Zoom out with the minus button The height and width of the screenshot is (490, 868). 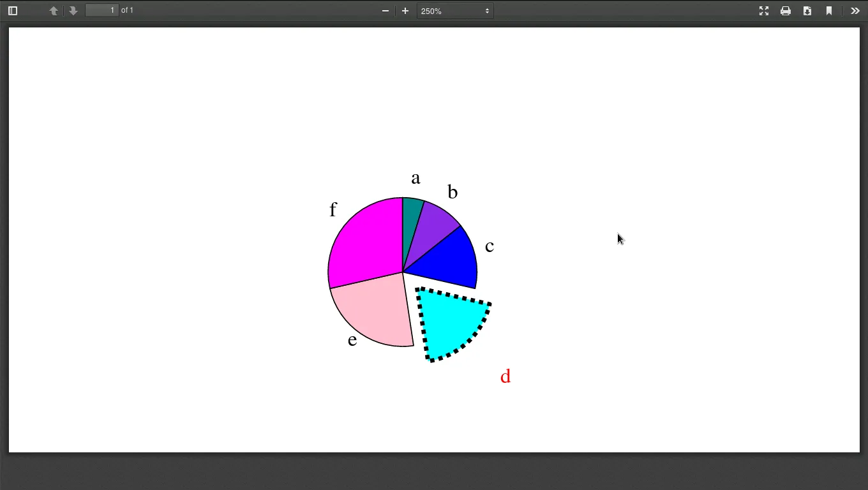coord(385,11)
